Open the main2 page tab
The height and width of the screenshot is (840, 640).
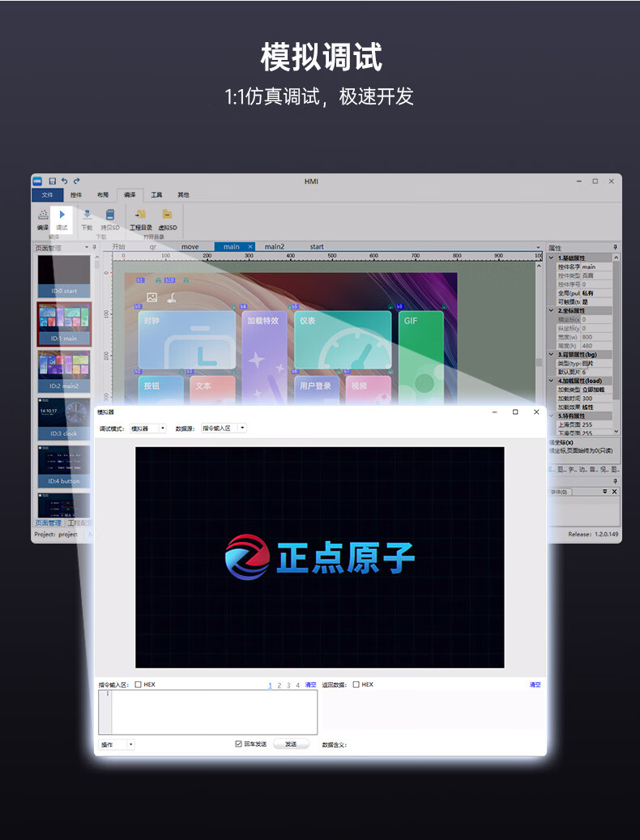coord(274,247)
